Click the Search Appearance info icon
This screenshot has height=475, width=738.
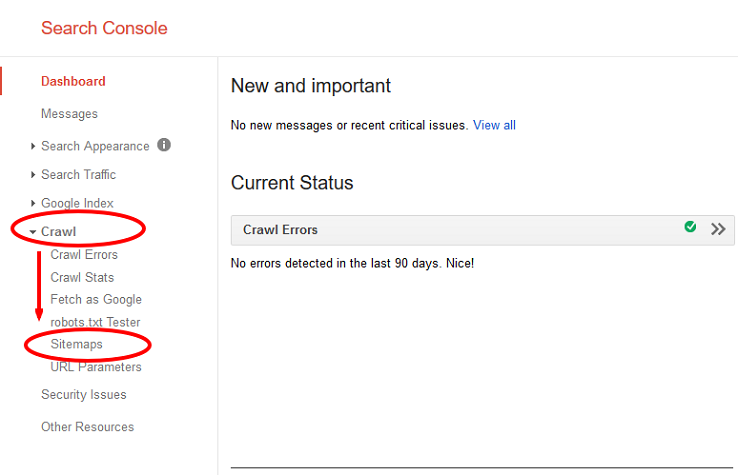pyautogui.click(x=164, y=145)
